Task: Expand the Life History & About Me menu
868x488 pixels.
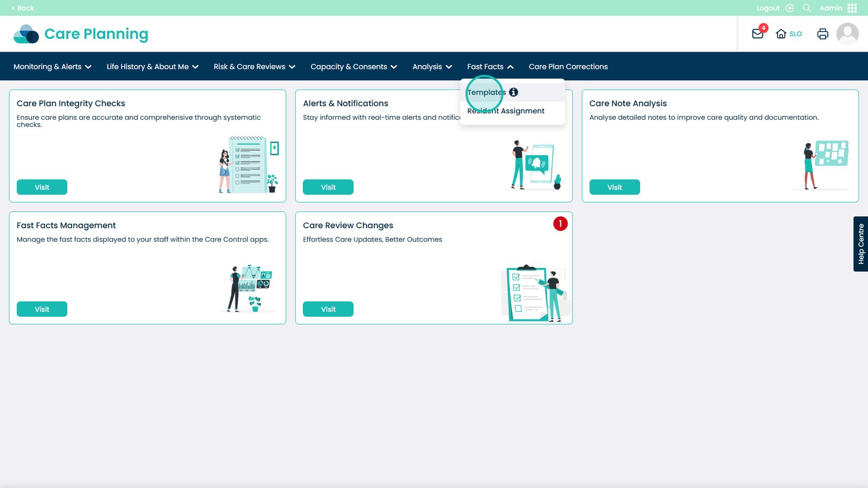Action: click(152, 67)
